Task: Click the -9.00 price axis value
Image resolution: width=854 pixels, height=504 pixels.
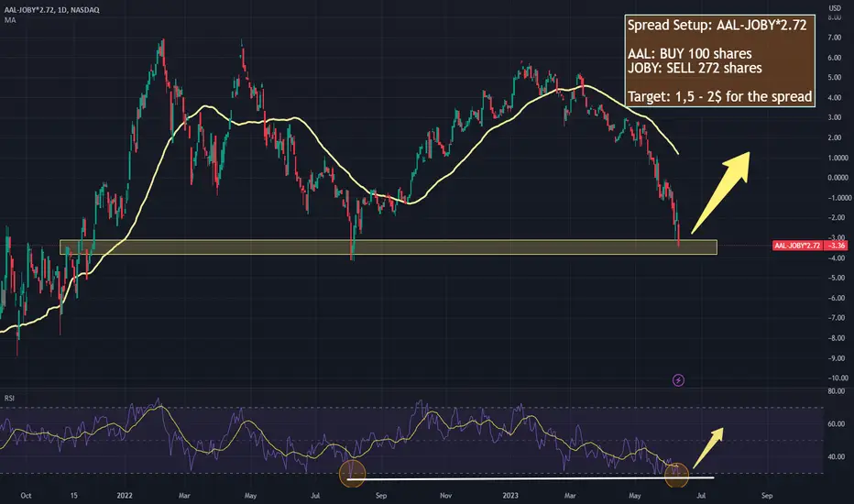Action: pos(836,358)
